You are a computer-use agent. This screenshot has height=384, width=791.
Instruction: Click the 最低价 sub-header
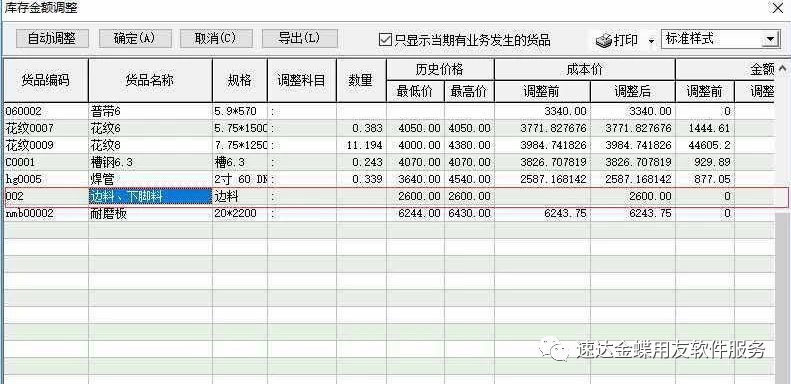[x=415, y=91]
